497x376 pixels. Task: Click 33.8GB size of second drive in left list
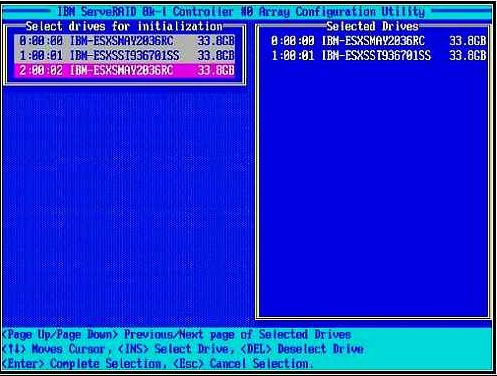(216, 56)
